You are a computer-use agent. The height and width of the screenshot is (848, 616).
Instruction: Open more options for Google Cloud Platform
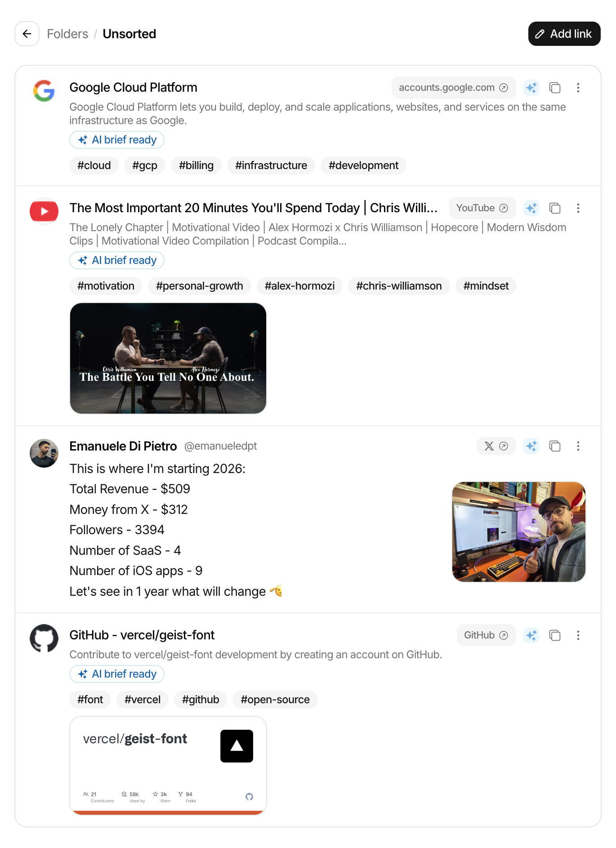[x=578, y=88]
